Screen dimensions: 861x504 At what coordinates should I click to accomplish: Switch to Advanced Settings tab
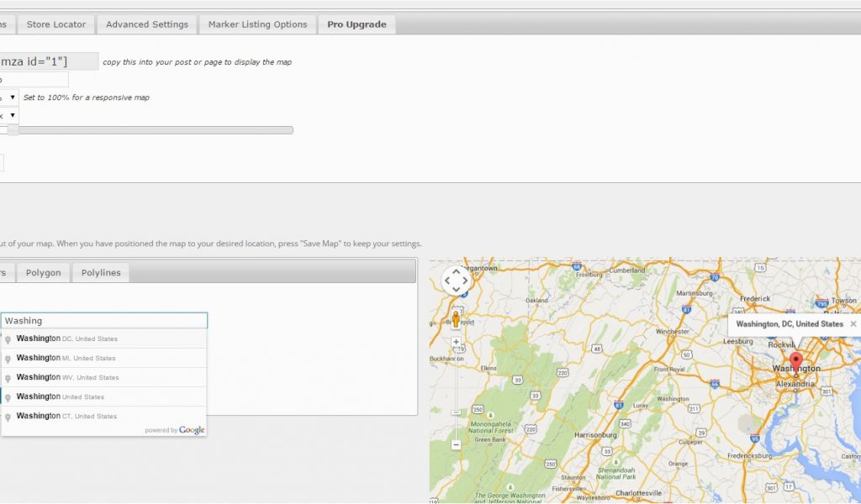pyautogui.click(x=146, y=24)
